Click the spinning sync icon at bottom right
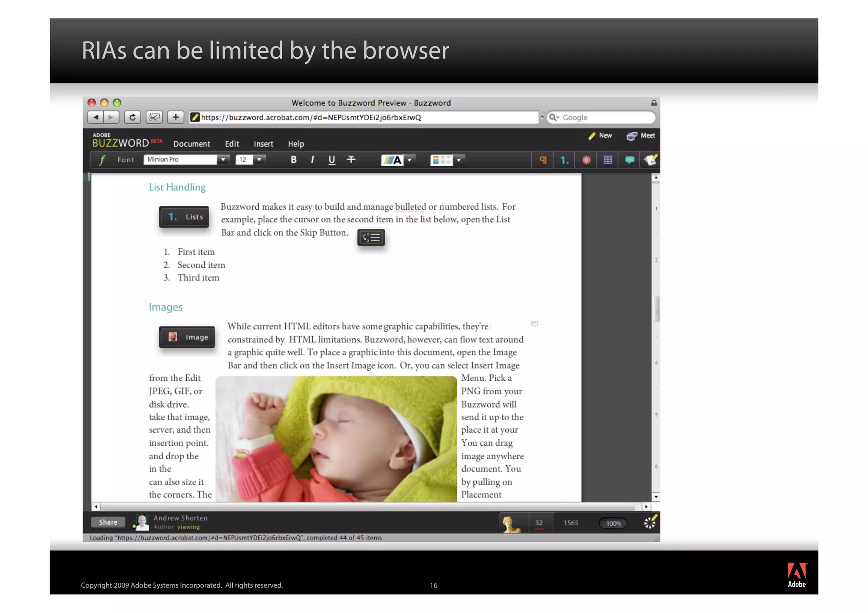The height and width of the screenshot is (613, 868). tap(650, 522)
